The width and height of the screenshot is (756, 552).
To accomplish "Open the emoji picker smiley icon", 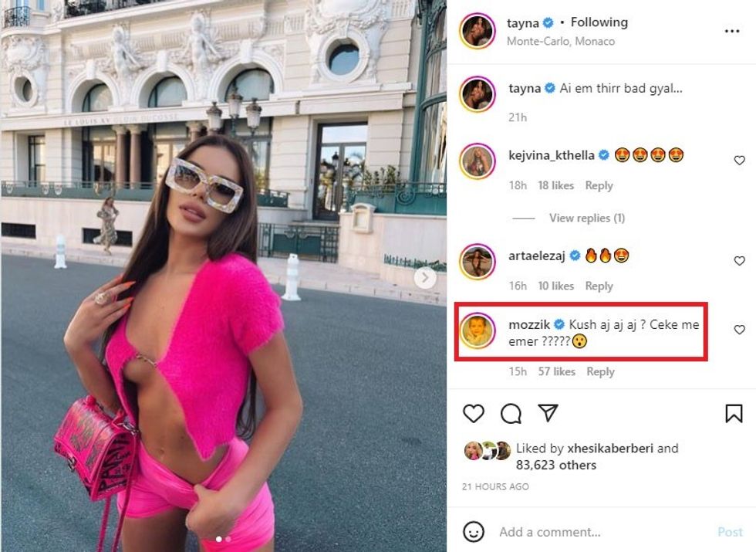I will (474, 532).
